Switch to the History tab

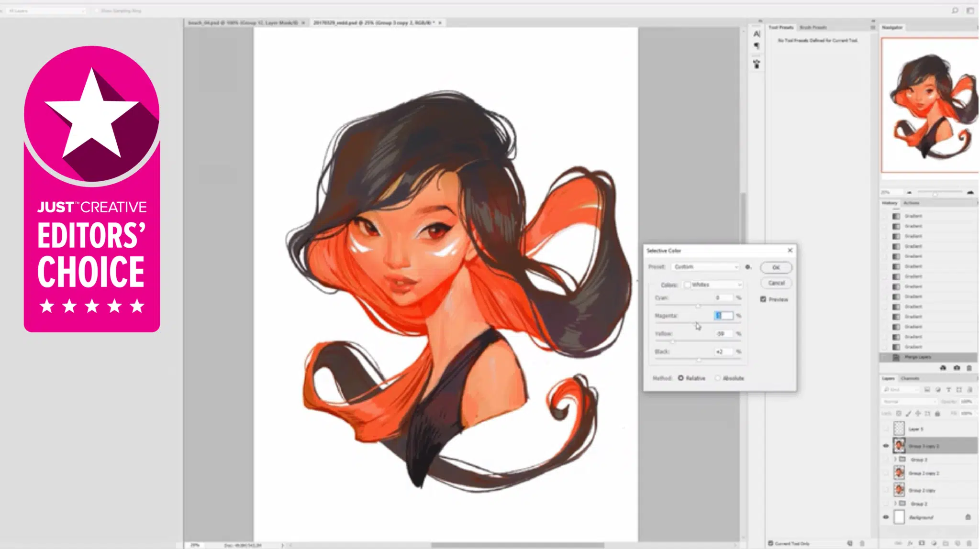click(890, 203)
